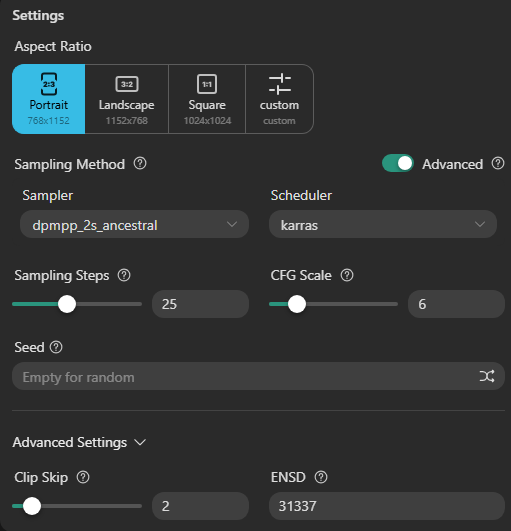This screenshot has width=511, height=531.
Task: Select the Portrait 768x1152 aspect ratio
Action: (x=49, y=99)
